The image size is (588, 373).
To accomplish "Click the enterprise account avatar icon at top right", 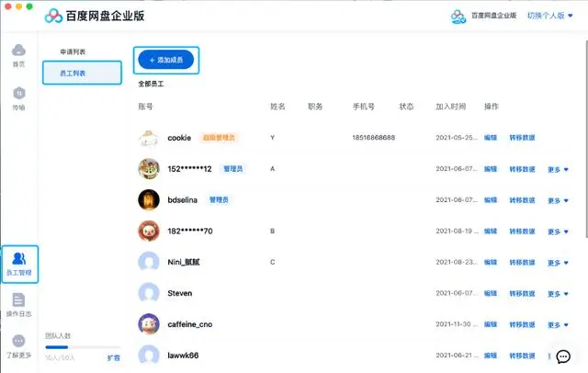I will tap(458, 17).
